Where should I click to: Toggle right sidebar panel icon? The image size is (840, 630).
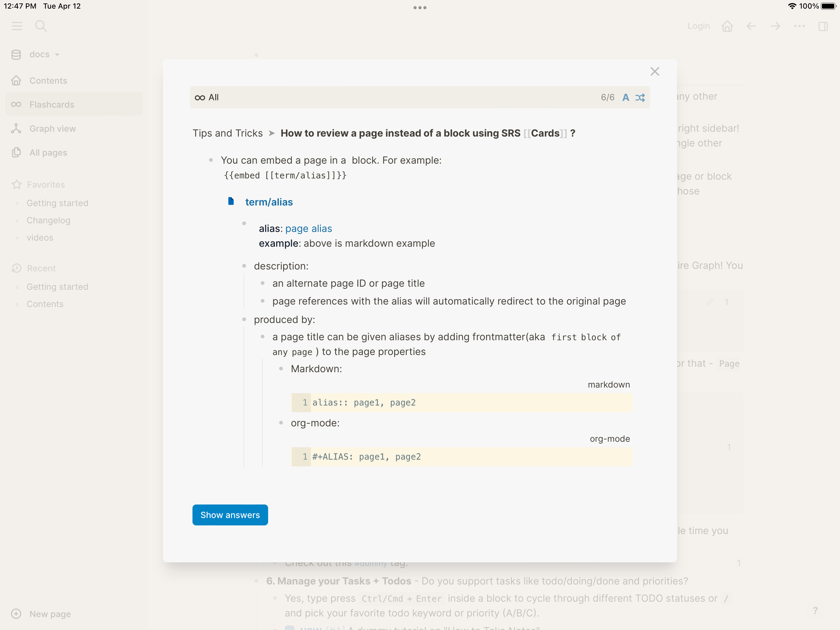tap(823, 26)
